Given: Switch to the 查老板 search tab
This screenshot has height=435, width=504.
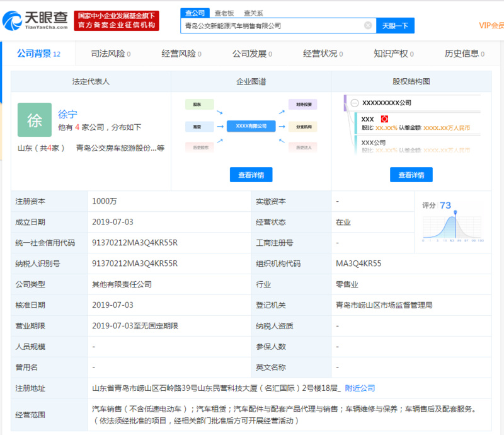Looking at the screenshot, I should tap(224, 13).
